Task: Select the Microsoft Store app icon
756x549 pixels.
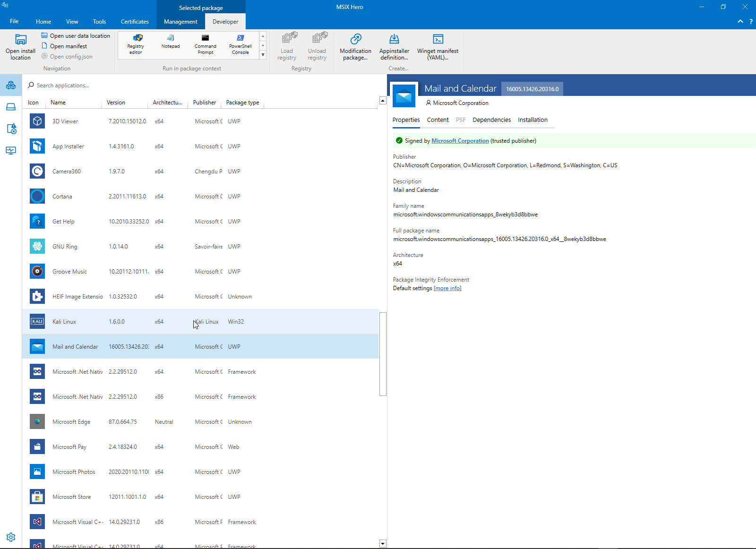Action: coord(37,497)
